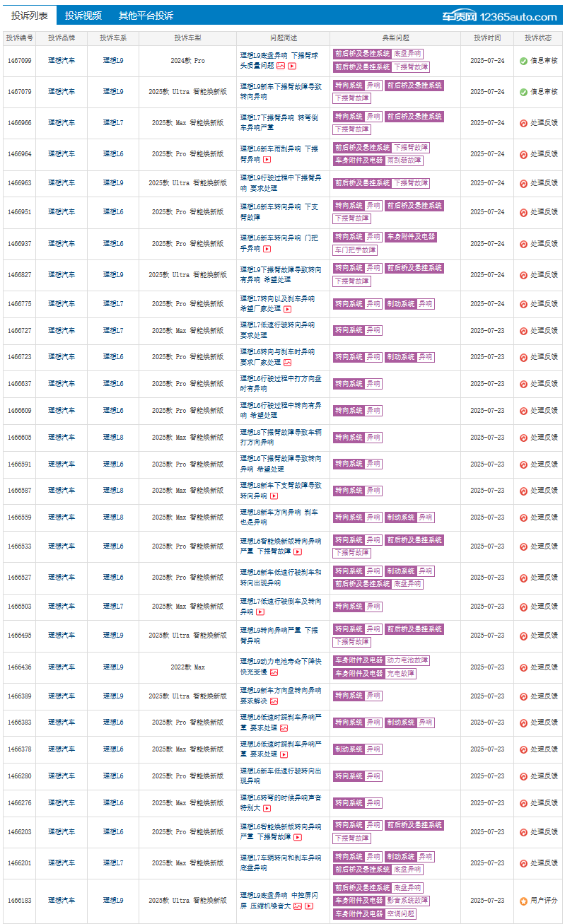
Task: Open problem description of complaint 1466609
Action: 281,411
